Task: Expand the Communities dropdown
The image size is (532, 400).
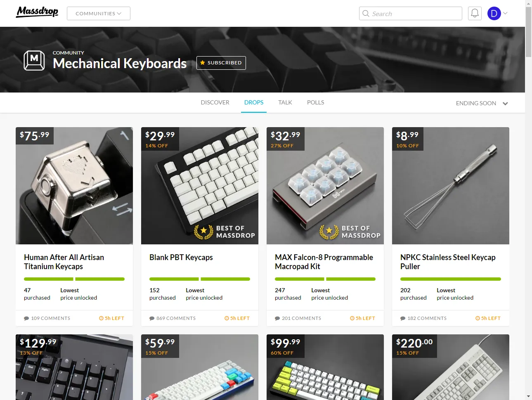Action: tap(99, 13)
